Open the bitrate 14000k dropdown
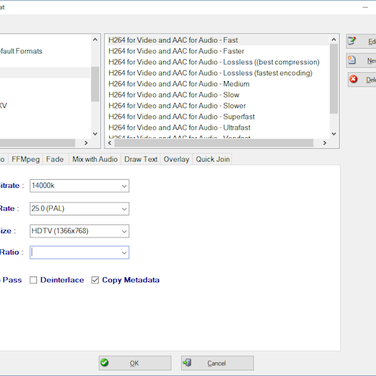 [x=124, y=186]
